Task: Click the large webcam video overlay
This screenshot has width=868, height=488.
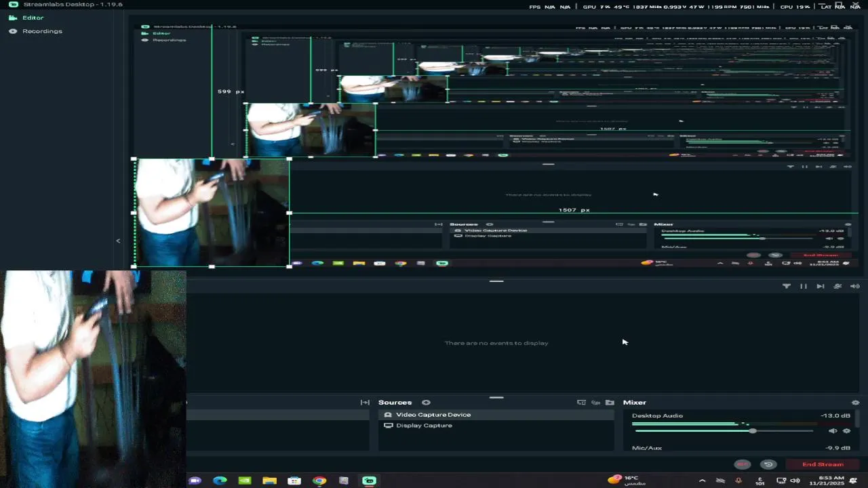Action: [93, 378]
